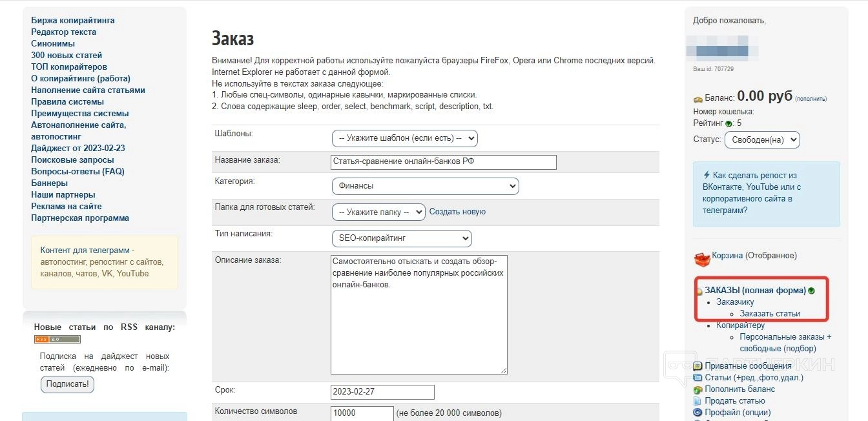Click the green help icon after ЗАКАЗЫ
The width and height of the screenshot is (868, 421).
[x=812, y=291]
